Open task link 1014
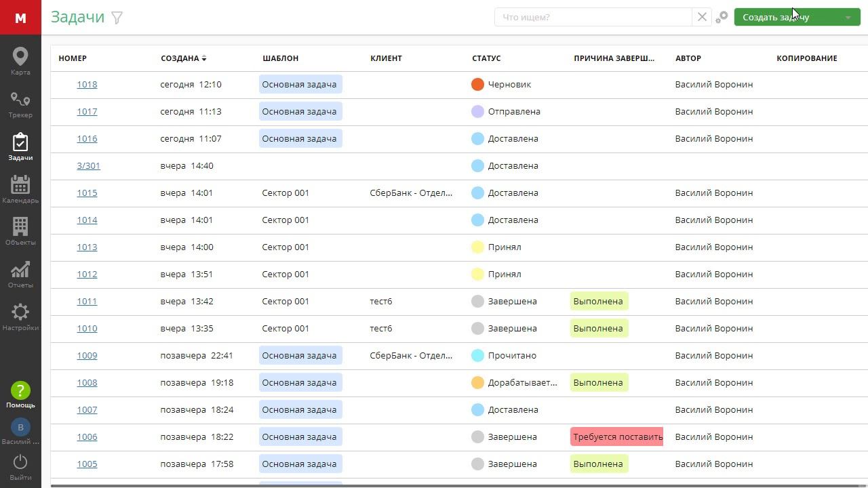868x488 pixels. pos(87,220)
